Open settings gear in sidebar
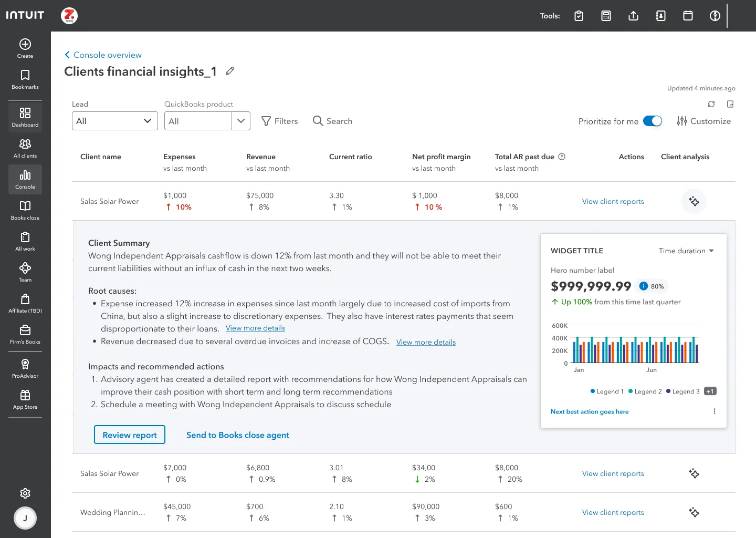Image resolution: width=756 pixels, height=538 pixels. tap(25, 493)
